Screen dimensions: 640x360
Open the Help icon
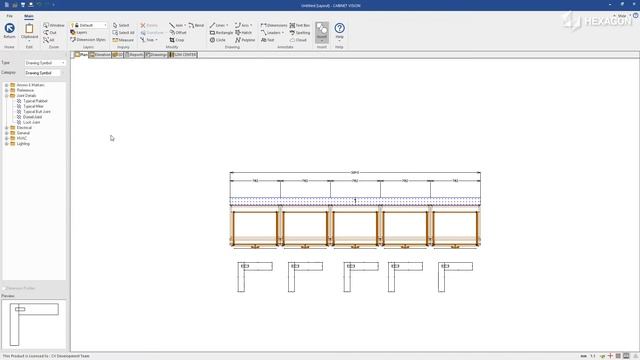[339, 28]
